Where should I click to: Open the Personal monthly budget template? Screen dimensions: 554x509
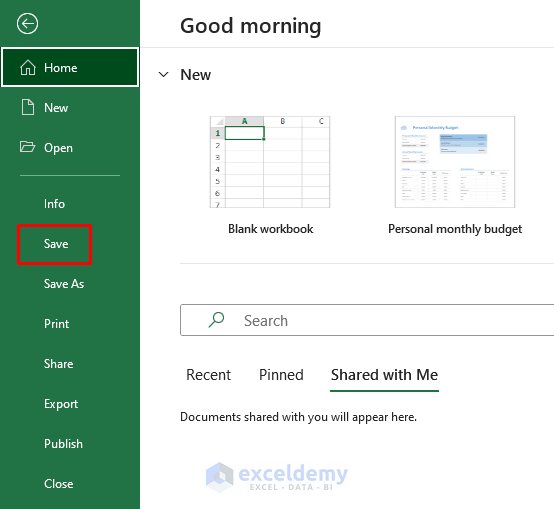pos(455,162)
